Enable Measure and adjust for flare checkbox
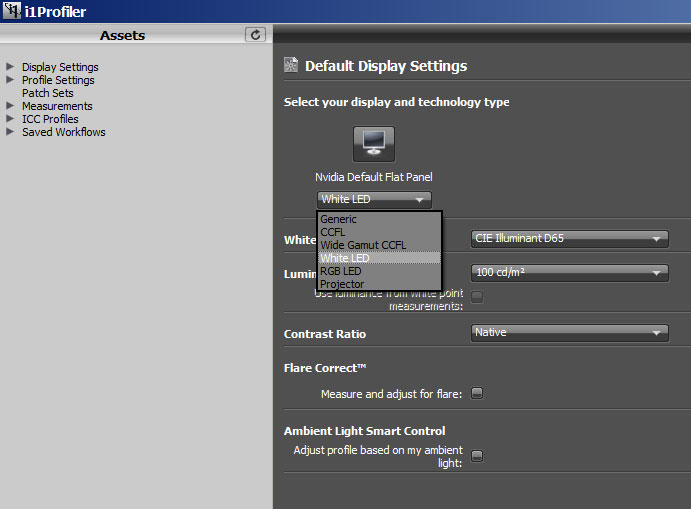691x509 pixels. pyautogui.click(x=477, y=393)
